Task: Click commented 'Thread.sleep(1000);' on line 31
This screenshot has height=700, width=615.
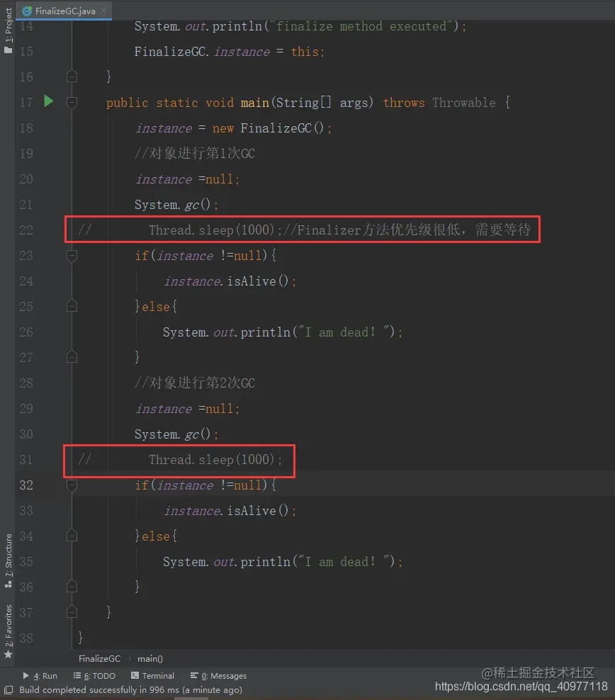Action: point(215,459)
